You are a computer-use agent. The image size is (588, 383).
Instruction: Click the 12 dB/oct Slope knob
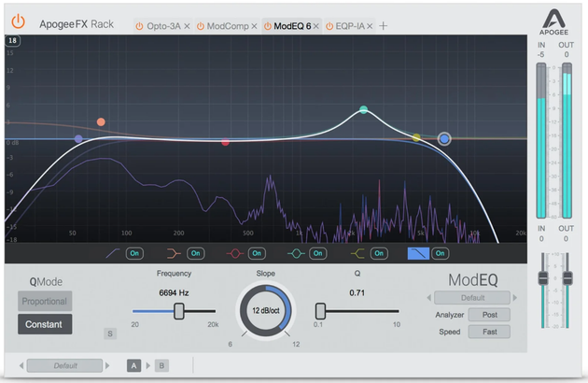[265, 310]
